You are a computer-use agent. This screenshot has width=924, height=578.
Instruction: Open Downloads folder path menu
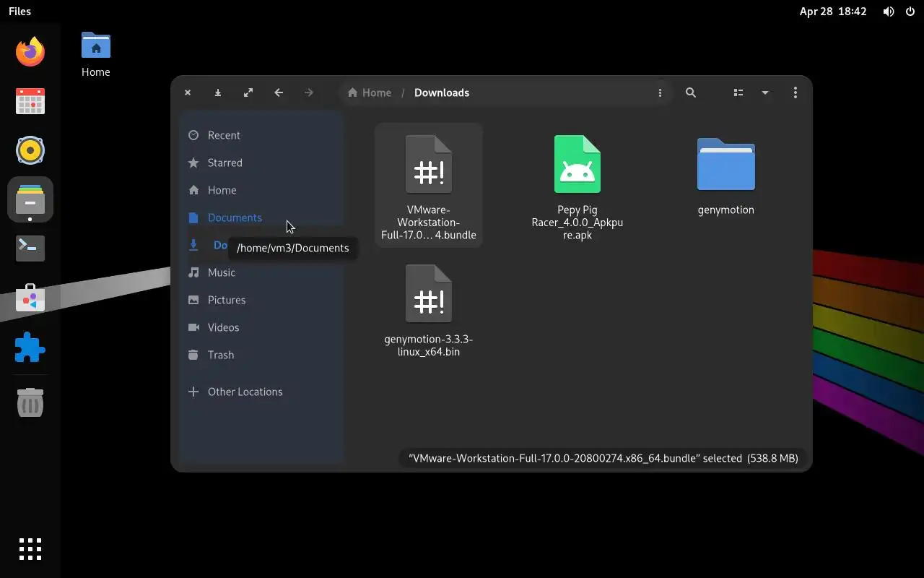660,92
